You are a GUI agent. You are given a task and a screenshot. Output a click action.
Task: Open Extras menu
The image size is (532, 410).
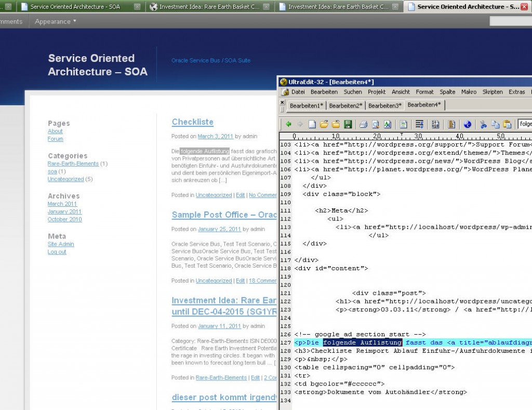click(516, 92)
